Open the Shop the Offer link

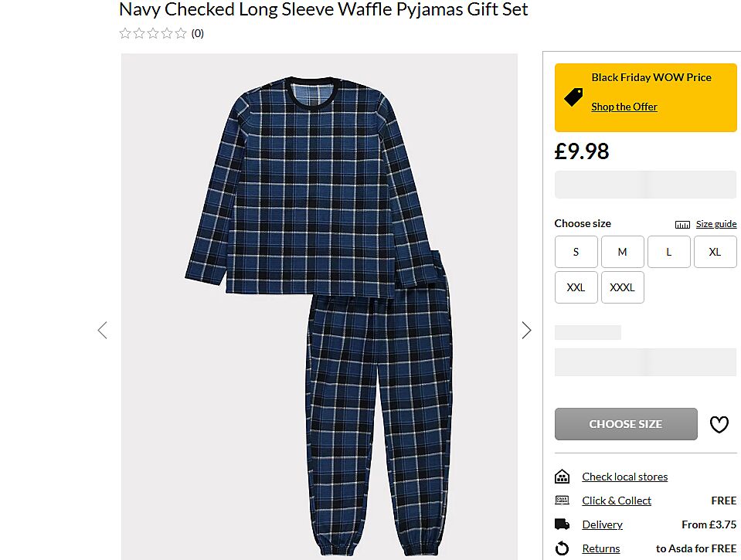[624, 107]
